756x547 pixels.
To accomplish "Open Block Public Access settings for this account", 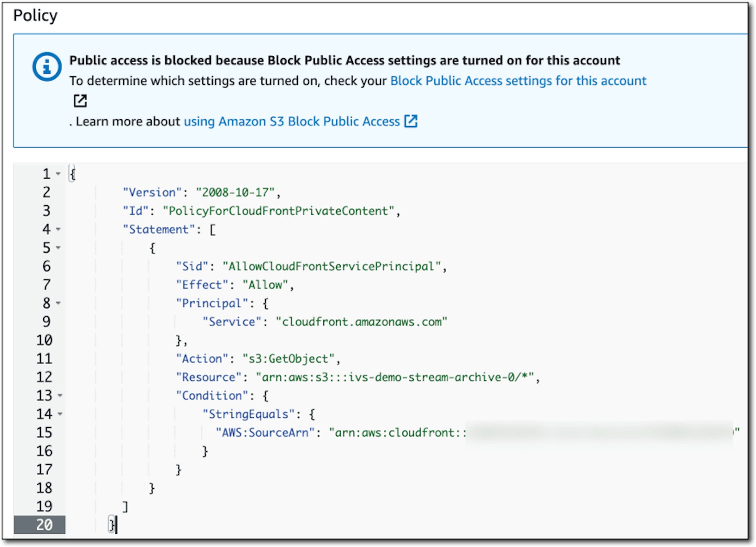I will point(518,81).
